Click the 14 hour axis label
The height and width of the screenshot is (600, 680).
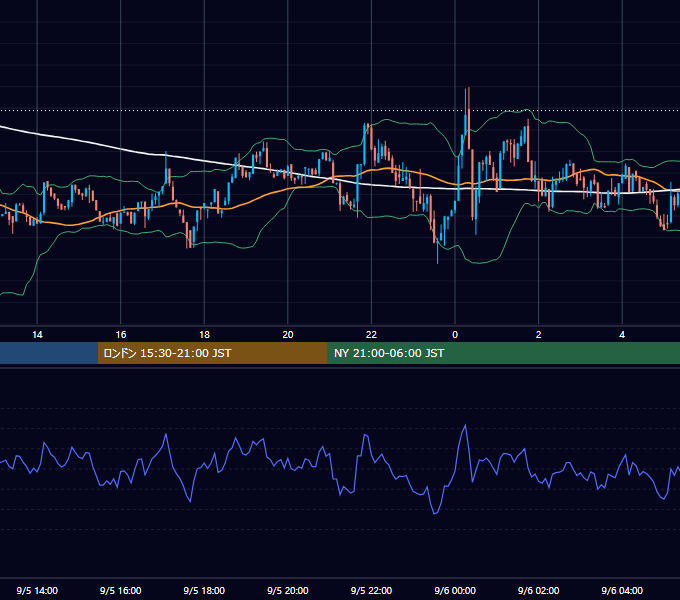[x=37, y=335]
